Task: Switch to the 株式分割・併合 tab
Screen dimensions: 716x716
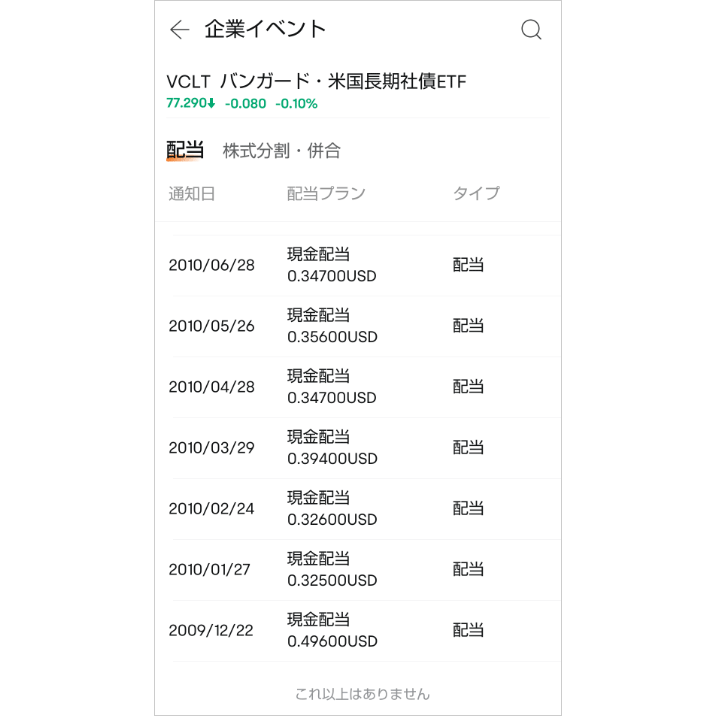Action: pos(282,151)
